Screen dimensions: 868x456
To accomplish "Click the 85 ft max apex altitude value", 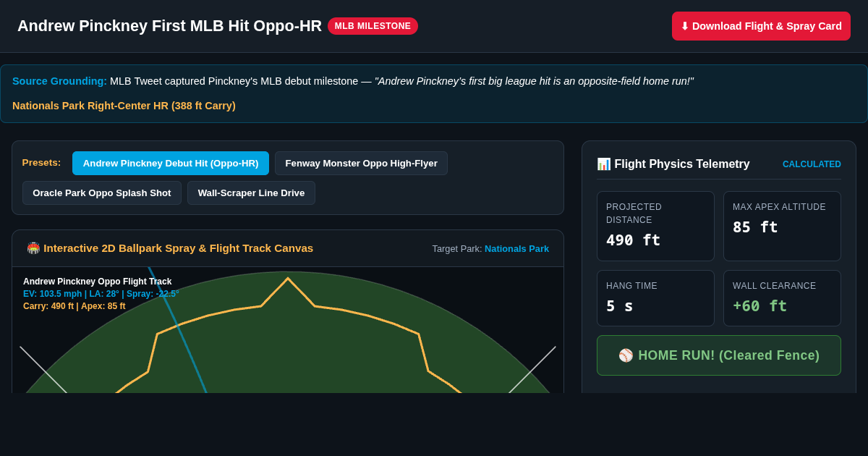I will [x=755, y=227].
